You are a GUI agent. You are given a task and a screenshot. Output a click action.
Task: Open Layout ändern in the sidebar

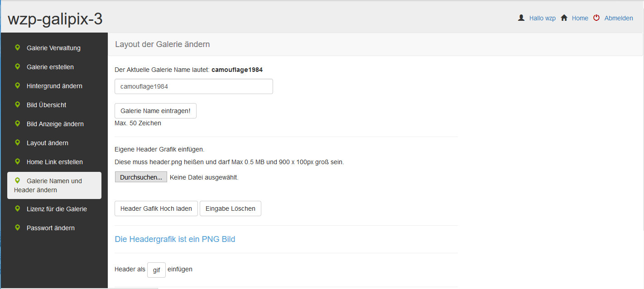[47, 143]
